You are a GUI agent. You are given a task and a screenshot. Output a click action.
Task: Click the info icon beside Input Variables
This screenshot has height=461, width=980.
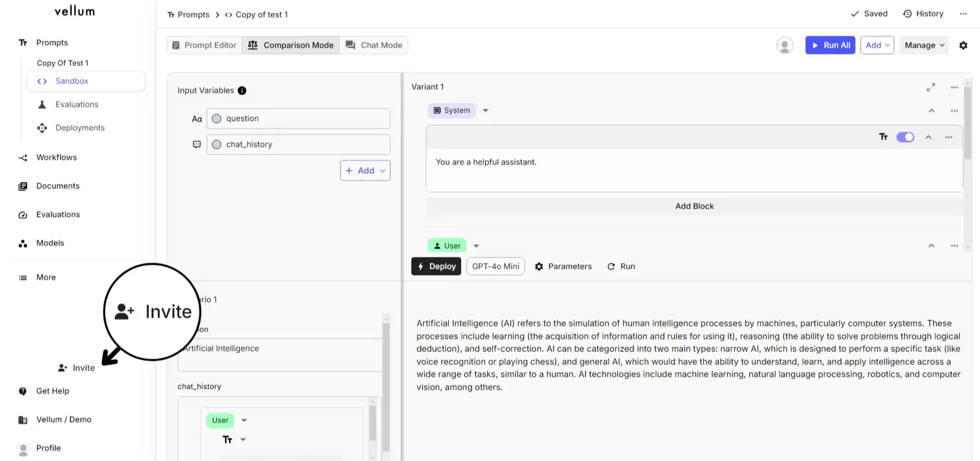click(x=242, y=91)
